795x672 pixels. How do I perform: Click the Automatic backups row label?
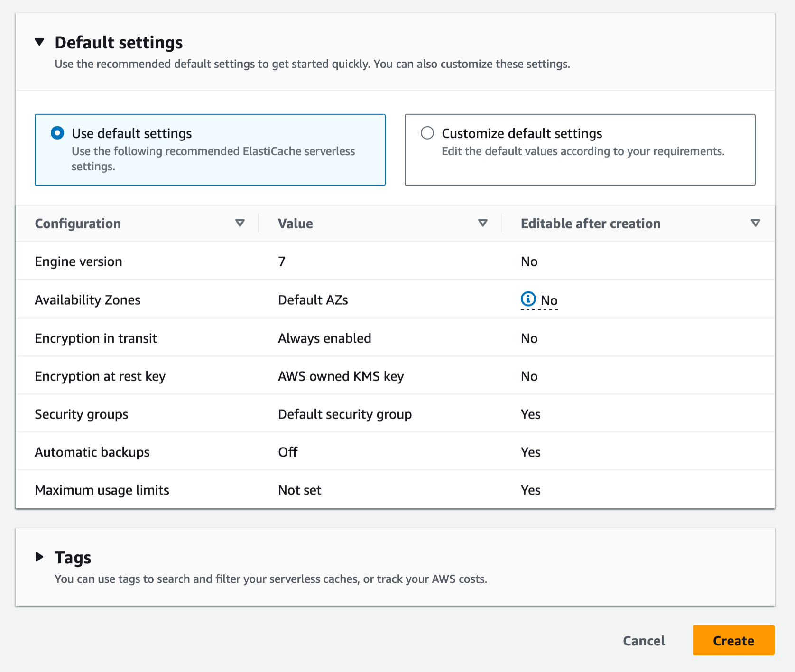pos(92,452)
